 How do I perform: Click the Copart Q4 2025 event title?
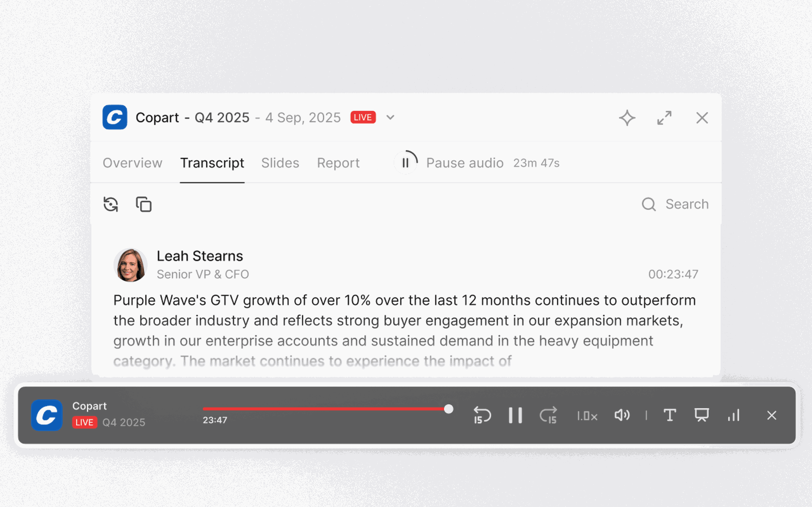192,117
